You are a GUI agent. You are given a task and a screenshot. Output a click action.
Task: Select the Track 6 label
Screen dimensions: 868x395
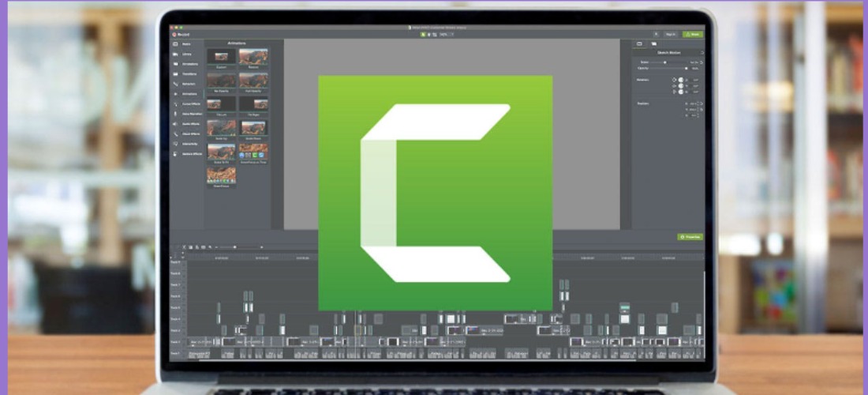click(x=175, y=296)
